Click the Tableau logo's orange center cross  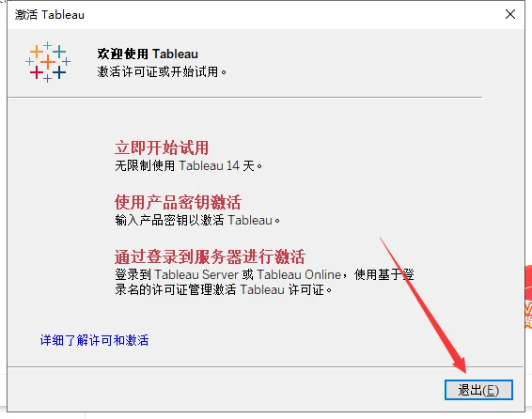[x=48, y=62]
